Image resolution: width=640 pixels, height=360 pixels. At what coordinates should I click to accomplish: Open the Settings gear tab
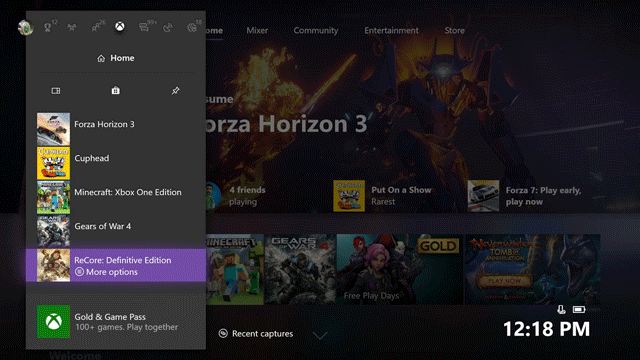coord(192,27)
